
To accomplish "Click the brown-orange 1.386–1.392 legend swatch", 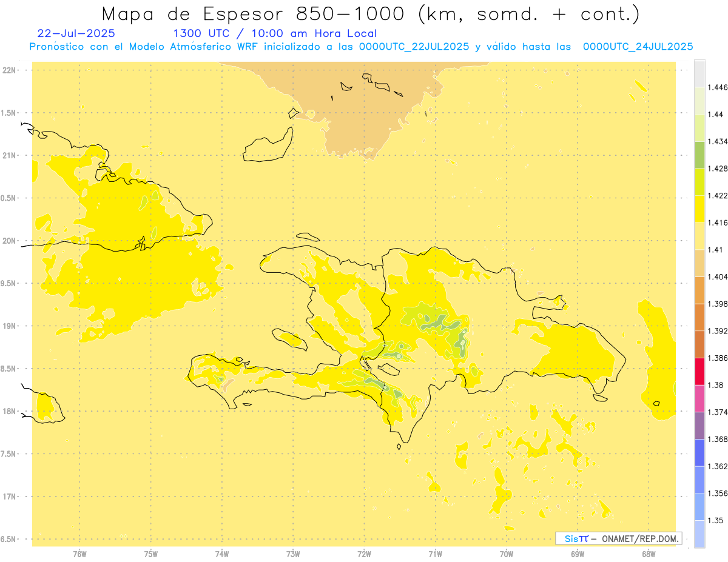I will tap(699, 344).
